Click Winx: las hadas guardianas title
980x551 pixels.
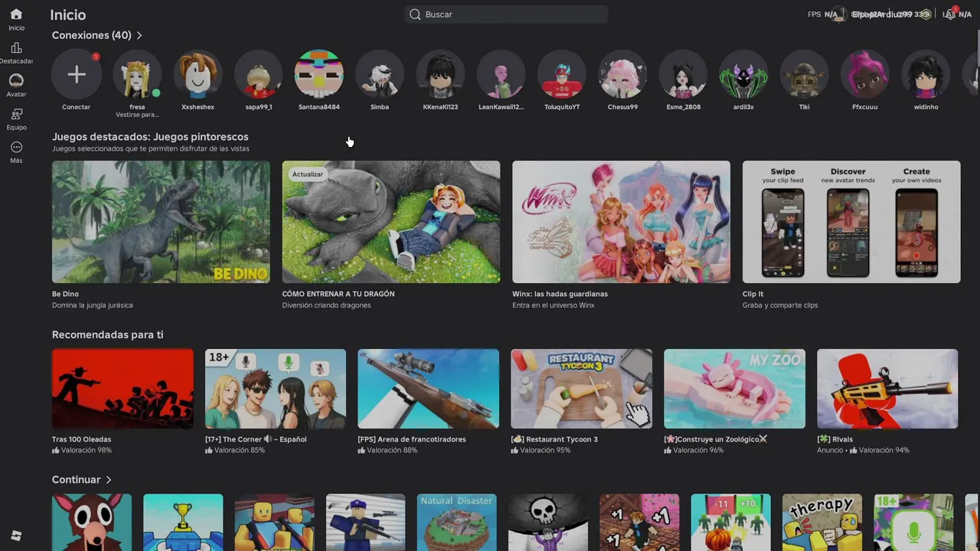coord(560,294)
